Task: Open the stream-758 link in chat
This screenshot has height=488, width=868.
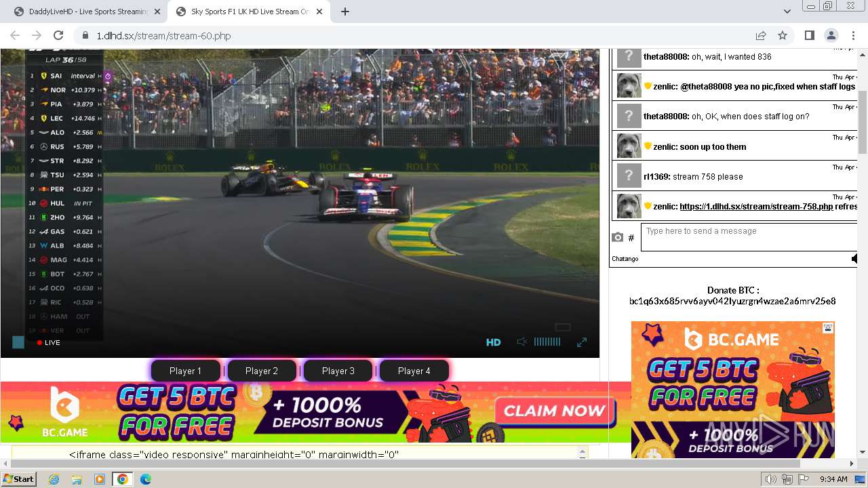Action: coord(756,207)
